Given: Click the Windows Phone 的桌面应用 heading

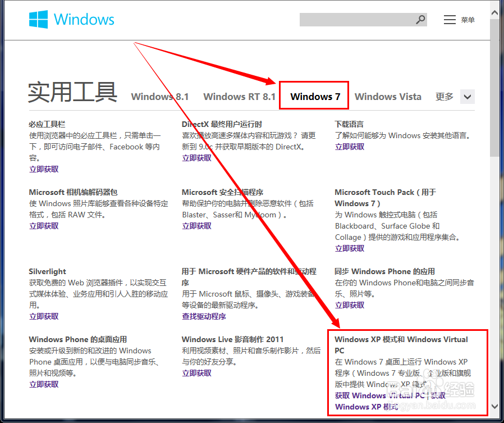Looking at the screenshot, I should (x=78, y=339).
